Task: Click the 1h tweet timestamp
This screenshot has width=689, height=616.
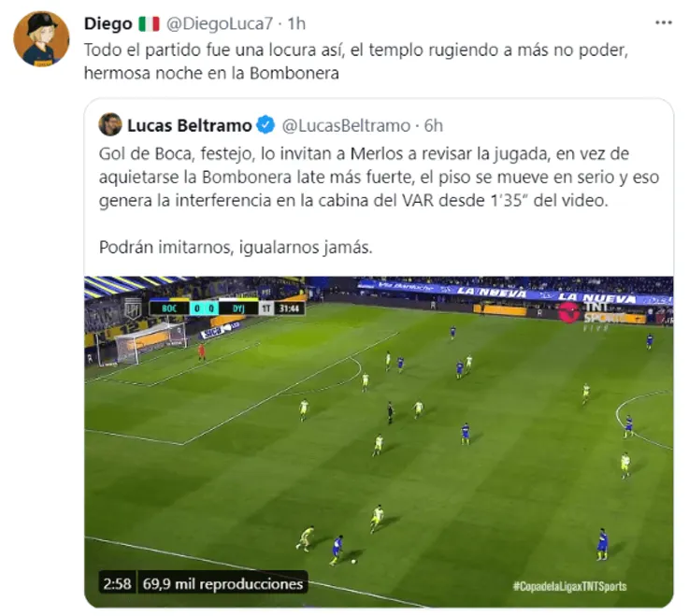Action: (x=296, y=23)
